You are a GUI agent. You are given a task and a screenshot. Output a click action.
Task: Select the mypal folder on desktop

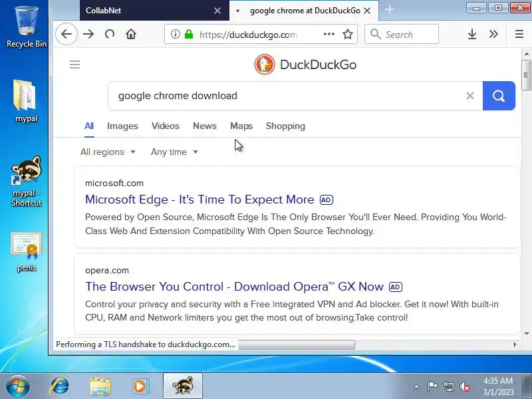(26, 101)
